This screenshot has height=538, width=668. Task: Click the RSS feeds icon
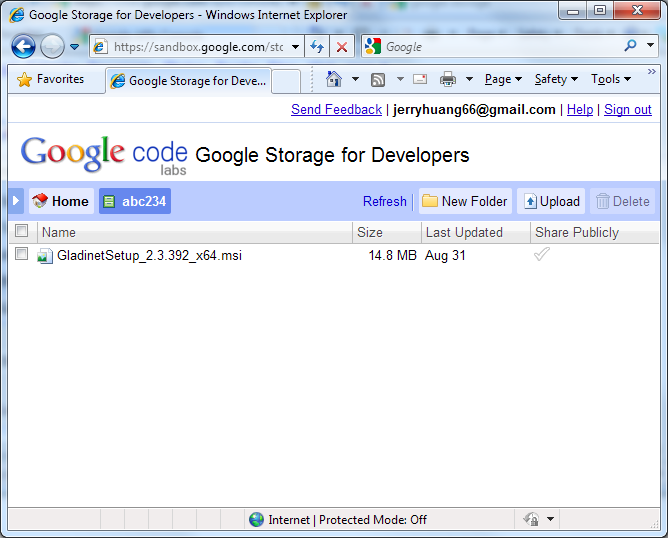[378, 80]
